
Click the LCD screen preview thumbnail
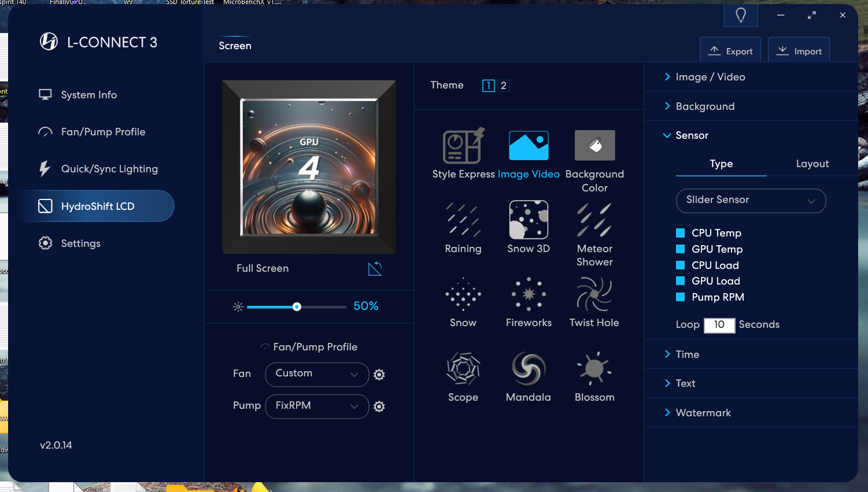(309, 167)
